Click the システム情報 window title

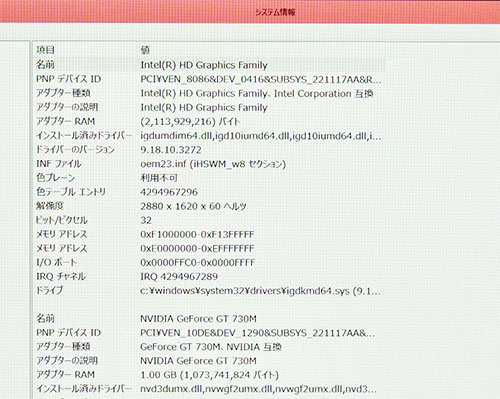[275, 13]
